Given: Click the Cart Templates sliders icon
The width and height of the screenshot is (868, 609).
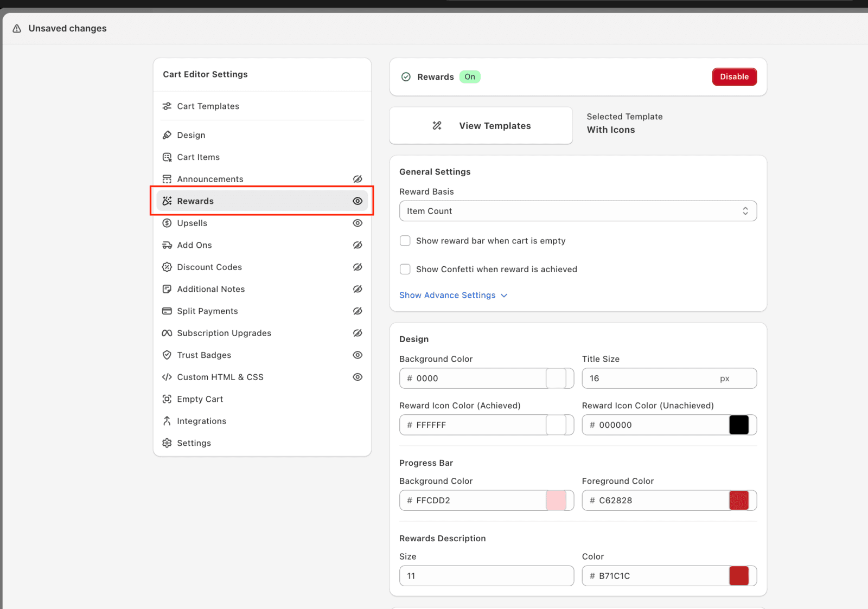Looking at the screenshot, I should [x=167, y=106].
